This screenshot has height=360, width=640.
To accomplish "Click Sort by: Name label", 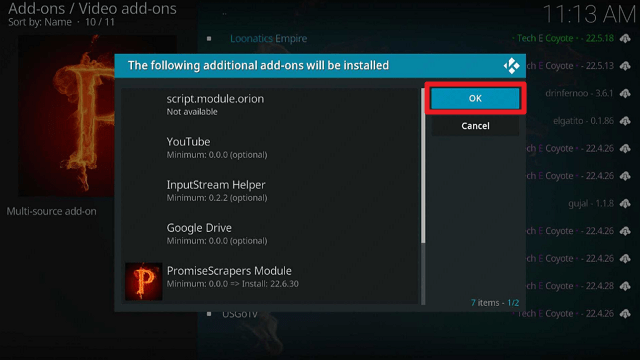I will pyautogui.click(x=40, y=22).
